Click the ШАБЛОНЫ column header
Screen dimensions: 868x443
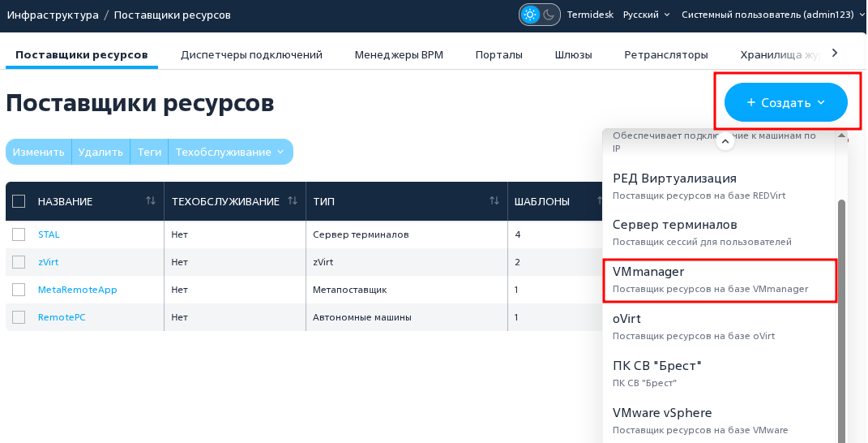[x=542, y=201]
